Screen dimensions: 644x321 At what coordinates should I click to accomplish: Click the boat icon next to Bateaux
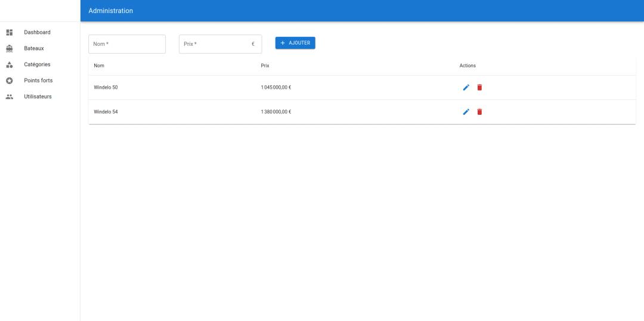click(x=10, y=48)
